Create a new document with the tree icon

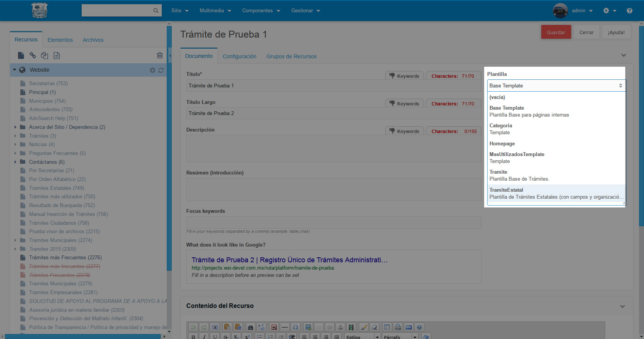click(x=21, y=56)
